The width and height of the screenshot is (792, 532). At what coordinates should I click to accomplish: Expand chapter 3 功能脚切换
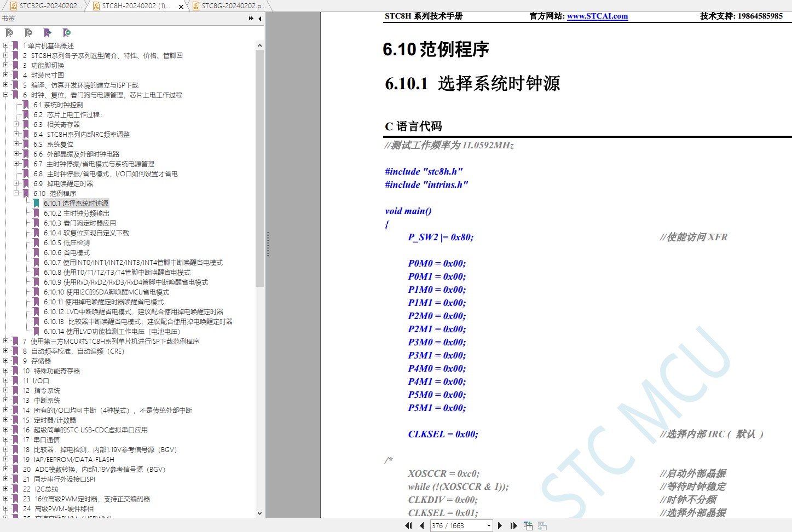point(6,65)
